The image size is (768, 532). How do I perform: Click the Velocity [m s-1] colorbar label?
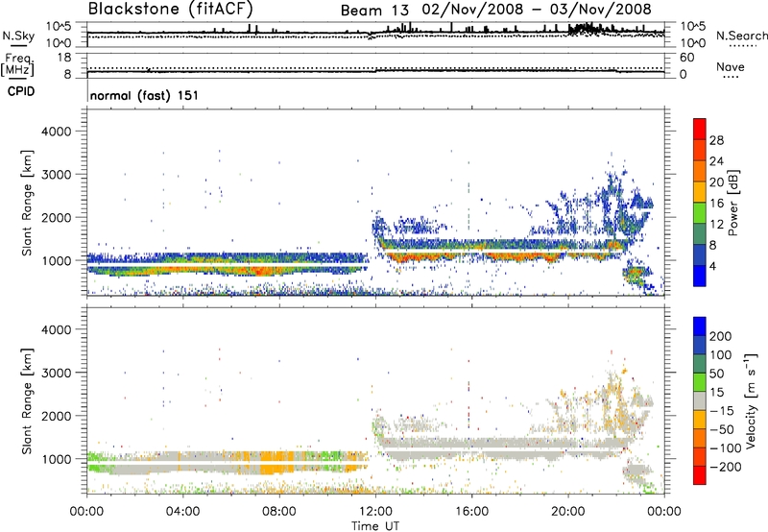pyautogui.click(x=750, y=400)
